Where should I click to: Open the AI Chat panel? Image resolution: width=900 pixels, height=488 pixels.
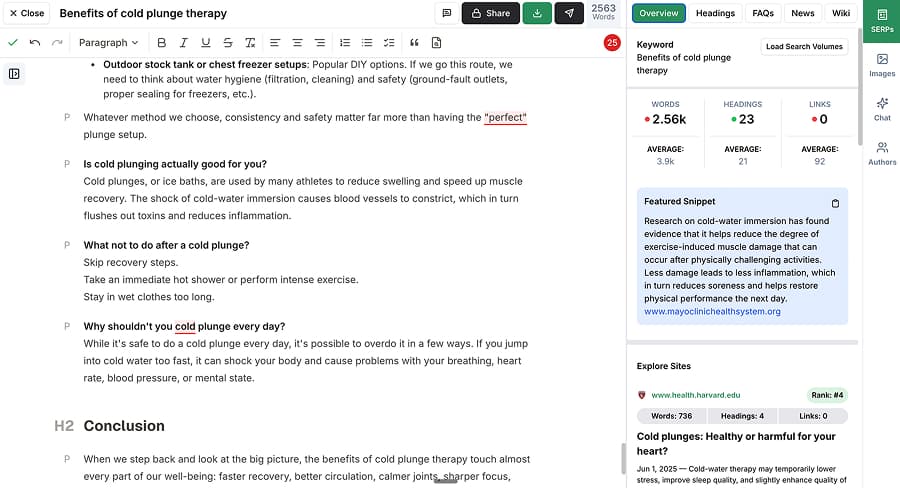pos(882,109)
